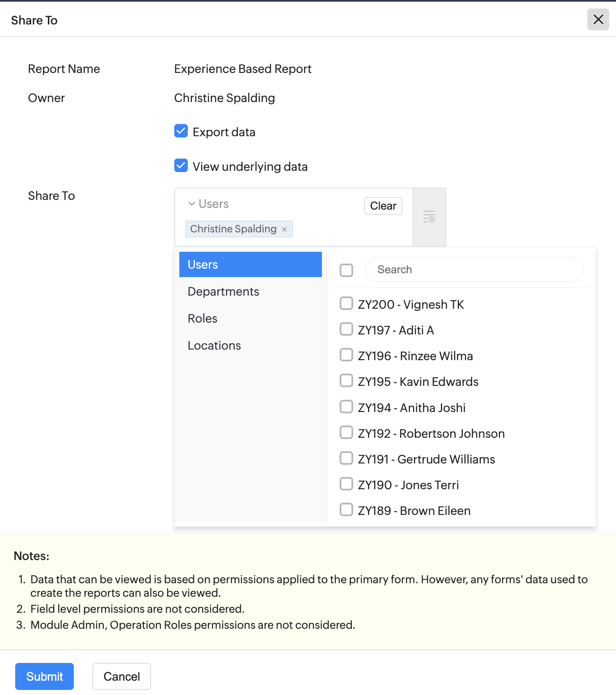Submit the share settings

click(x=44, y=676)
